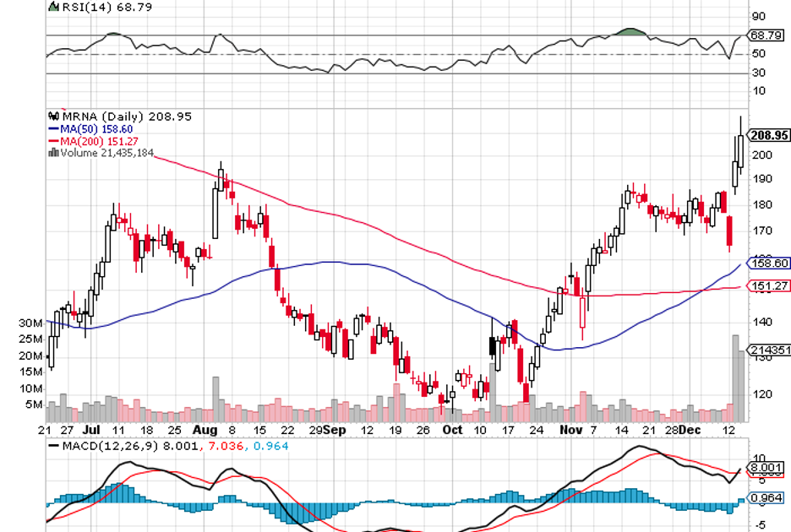This screenshot has height=532, width=791.
Task: Click the tallest December volume bar
Action: [735, 378]
